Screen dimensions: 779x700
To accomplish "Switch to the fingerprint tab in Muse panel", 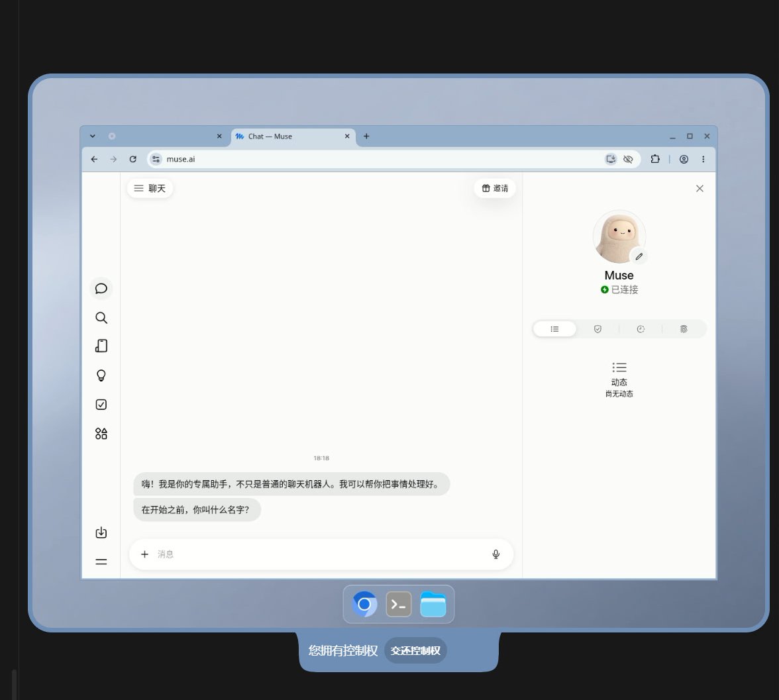I will (684, 329).
